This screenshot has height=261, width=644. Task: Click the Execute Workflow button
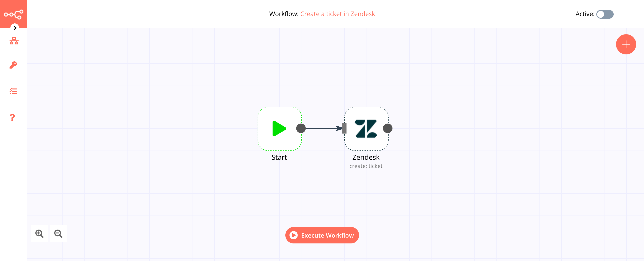322,235
